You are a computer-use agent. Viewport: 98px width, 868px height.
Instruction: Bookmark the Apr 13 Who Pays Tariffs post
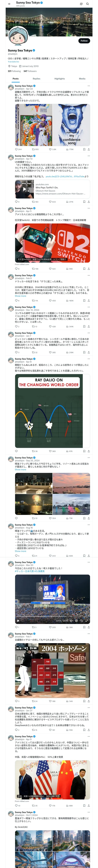[84, 202]
